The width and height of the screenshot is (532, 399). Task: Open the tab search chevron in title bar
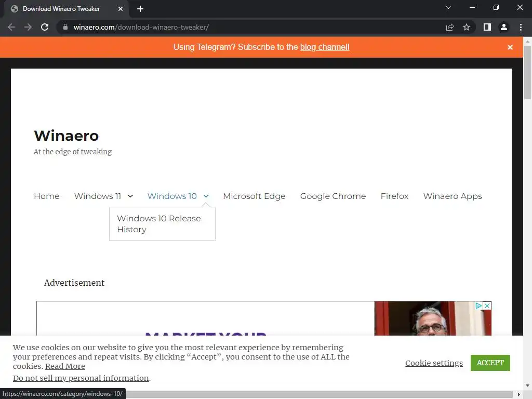[448, 7]
